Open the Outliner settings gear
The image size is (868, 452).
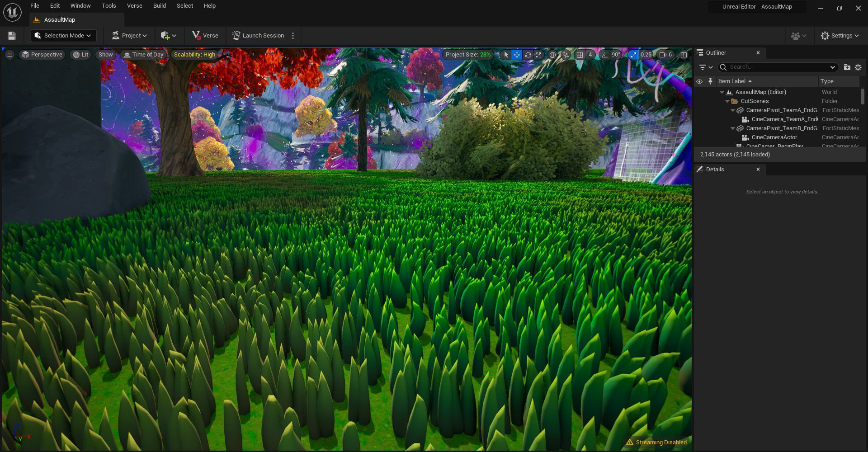click(858, 67)
